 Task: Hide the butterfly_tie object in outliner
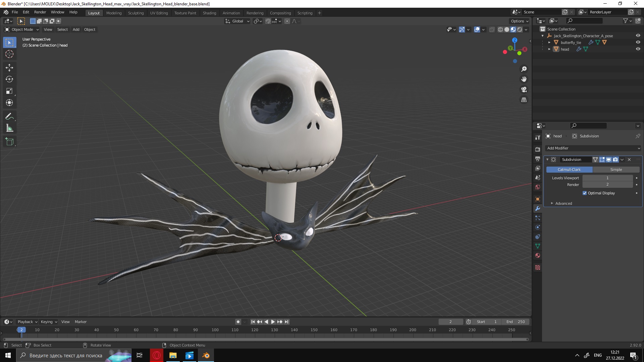[638, 43]
